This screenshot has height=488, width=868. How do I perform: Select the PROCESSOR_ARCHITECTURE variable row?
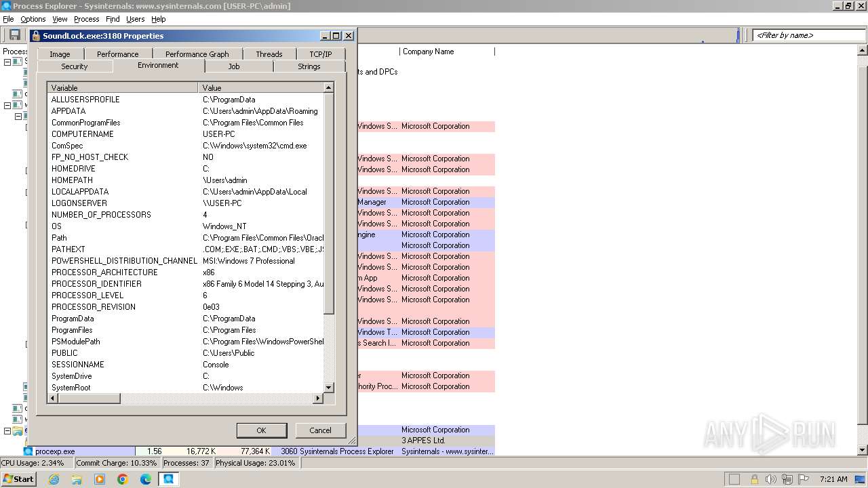(x=185, y=272)
